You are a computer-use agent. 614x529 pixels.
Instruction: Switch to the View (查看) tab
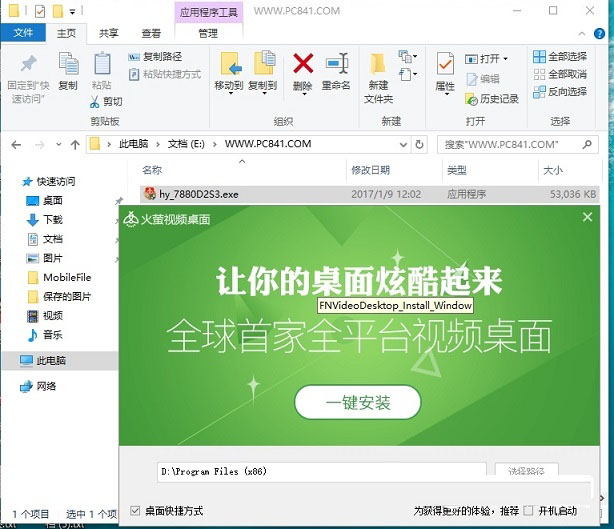[151, 33]
